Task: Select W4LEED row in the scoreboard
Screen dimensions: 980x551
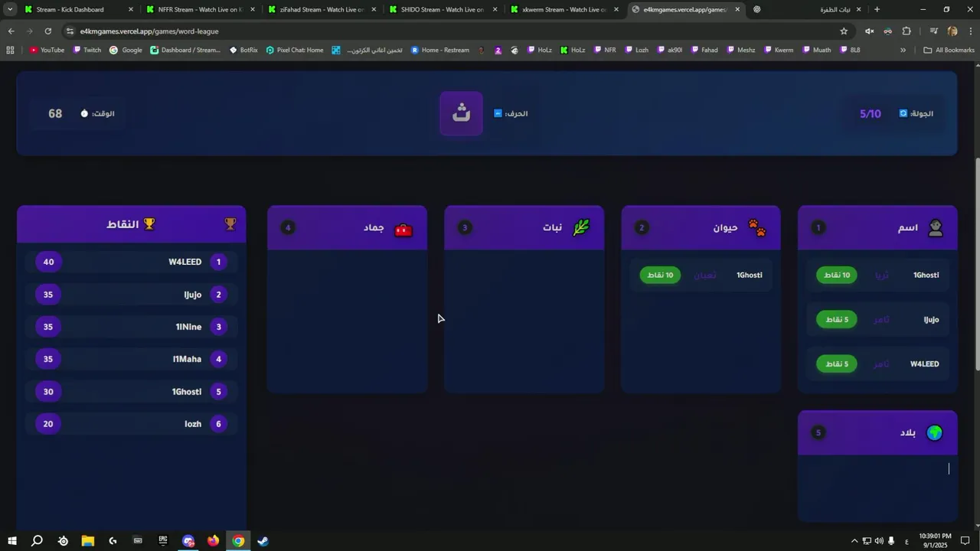Action: pos(131,262)
